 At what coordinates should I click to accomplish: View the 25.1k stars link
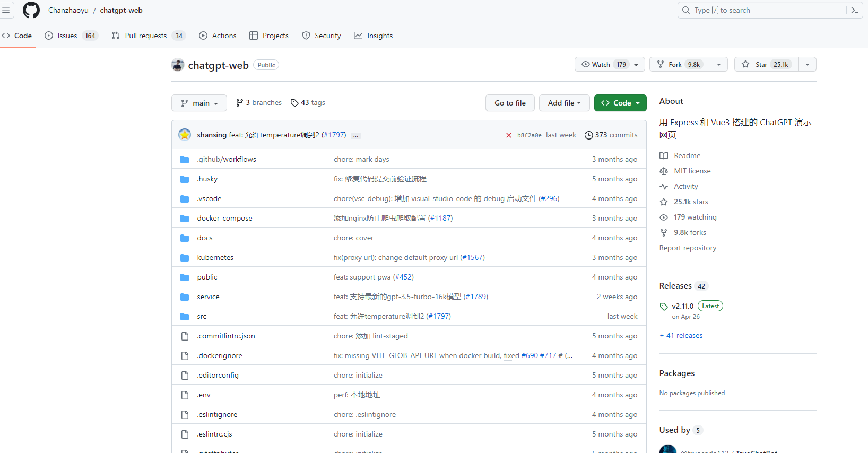(691, 202)
